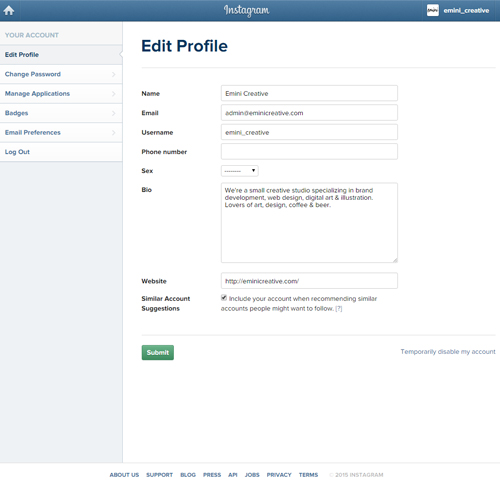
Task: Open the Privacy footer link
Action: click(x=279, y=475)
